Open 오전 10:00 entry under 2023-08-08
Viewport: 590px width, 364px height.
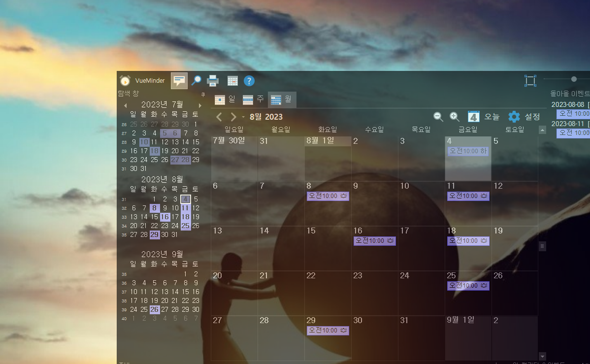573,113
